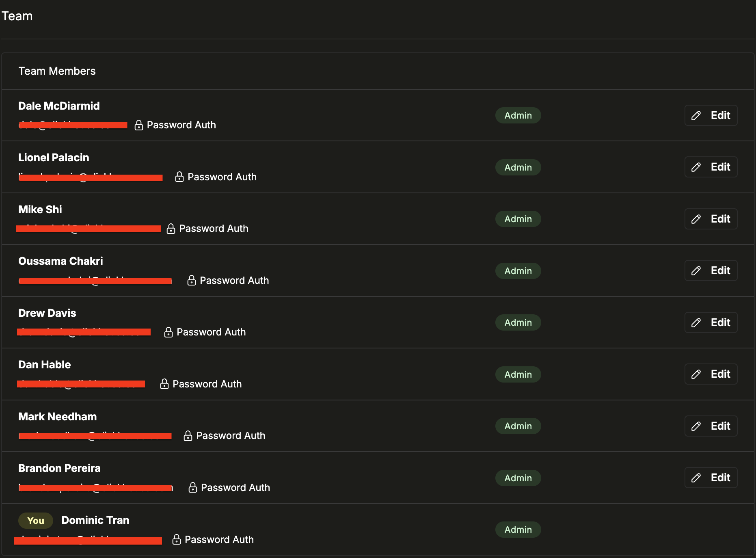Select the pencil icon for Mark Needham
The image size is (756, 558).
coord(696,426)
